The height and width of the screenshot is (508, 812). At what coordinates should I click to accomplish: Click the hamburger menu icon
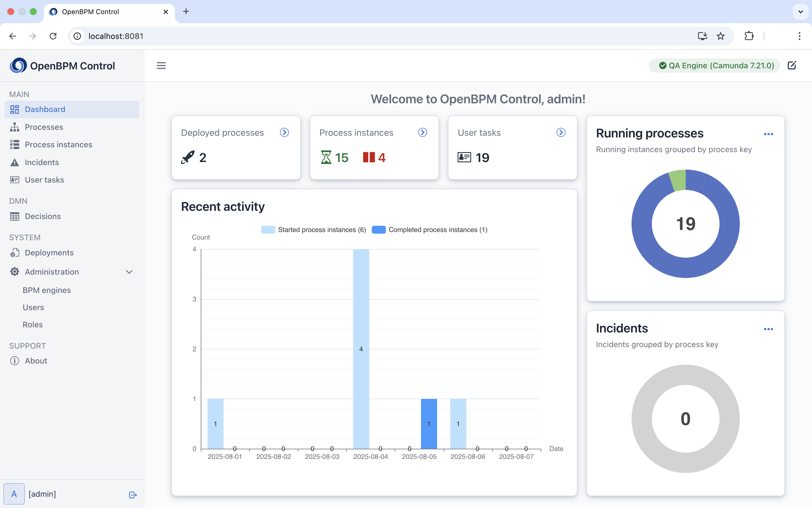point(161,65)
